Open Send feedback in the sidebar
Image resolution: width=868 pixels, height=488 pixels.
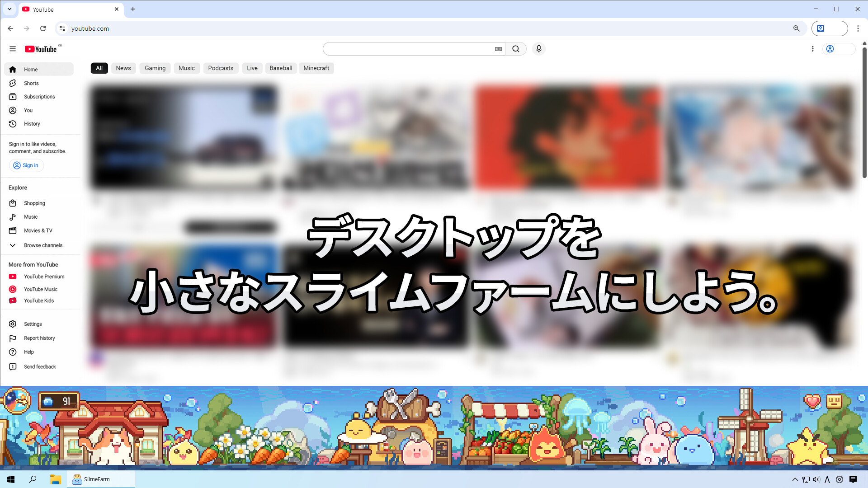point(39,366)
